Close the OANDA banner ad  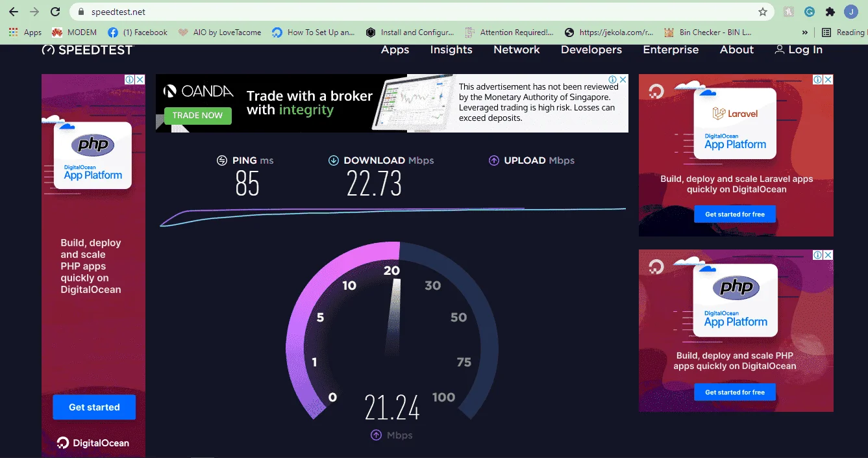click(x=623, y=79)
